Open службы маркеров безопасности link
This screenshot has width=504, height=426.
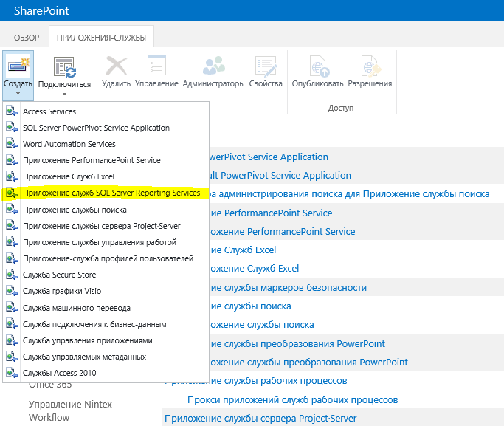(x=288, y=287)
